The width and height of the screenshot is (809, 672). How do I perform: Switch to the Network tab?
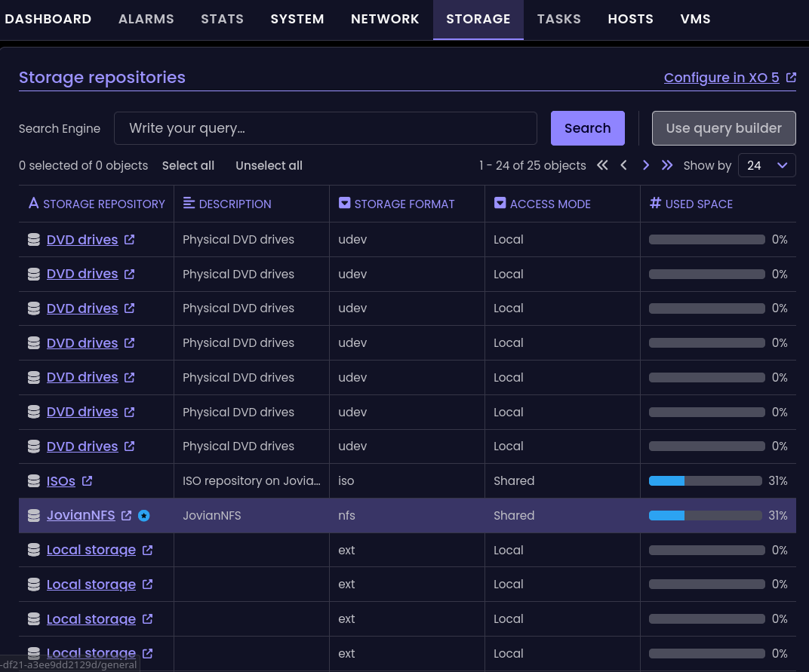pyautogui.click(x=385, y=19)
